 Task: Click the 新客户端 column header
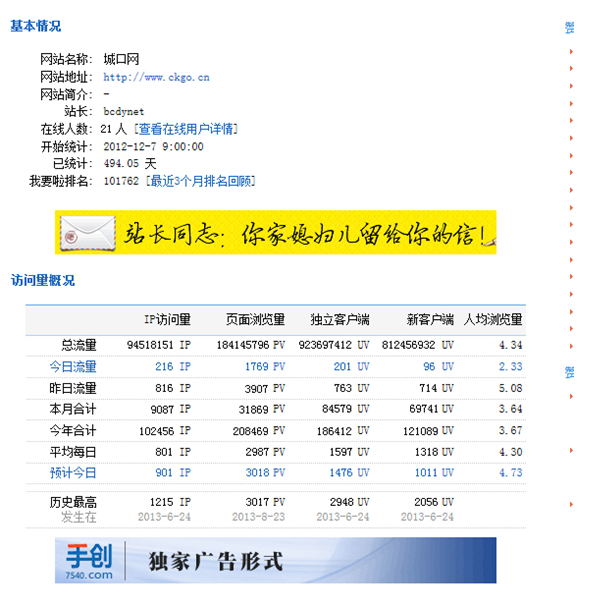point(431,320)
